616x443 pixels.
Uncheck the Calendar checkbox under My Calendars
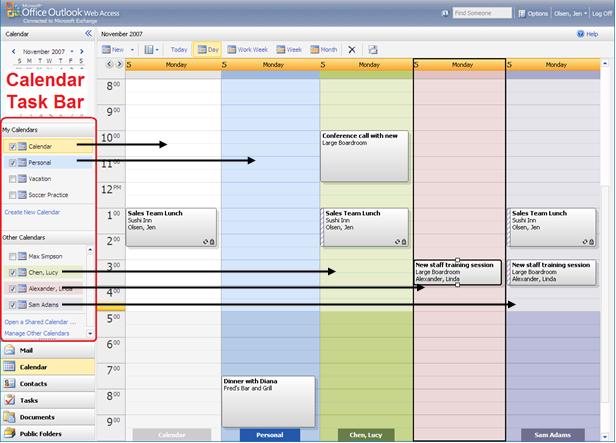13,146
